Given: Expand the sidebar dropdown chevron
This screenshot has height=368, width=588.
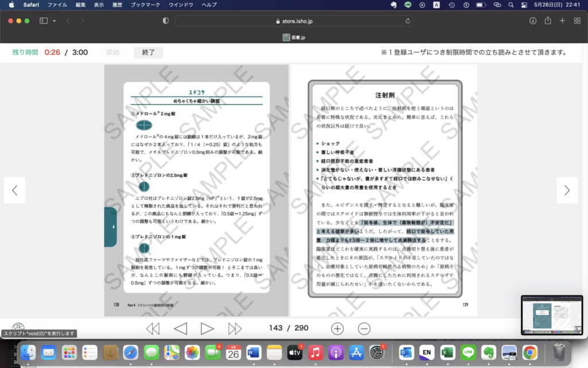Looking at the screenshot, I should pos(55,21).
